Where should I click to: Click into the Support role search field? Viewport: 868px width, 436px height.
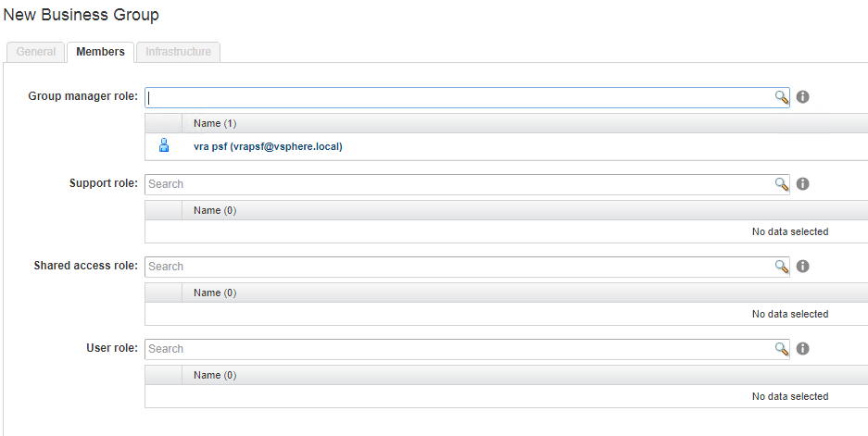point(459,184)
